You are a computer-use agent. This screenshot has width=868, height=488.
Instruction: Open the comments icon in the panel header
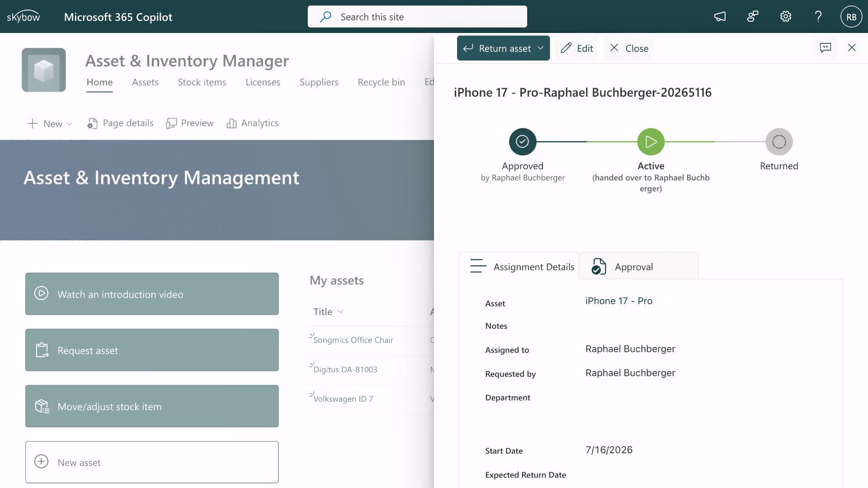point(826,47)
